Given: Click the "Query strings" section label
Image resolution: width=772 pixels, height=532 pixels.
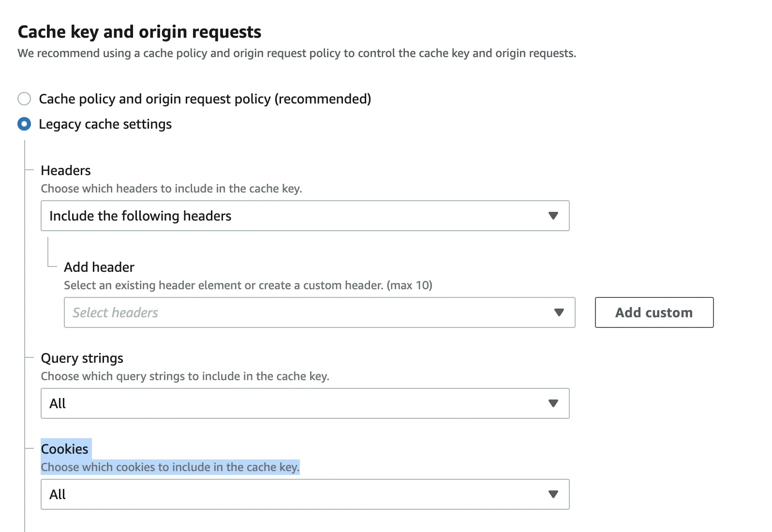Looking at the screenshot, I should click(x=82, y=358).
